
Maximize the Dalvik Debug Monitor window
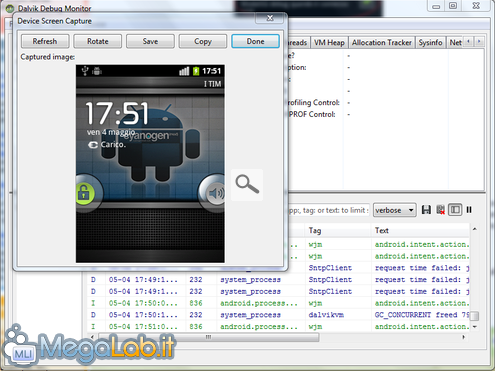[453, 6]
